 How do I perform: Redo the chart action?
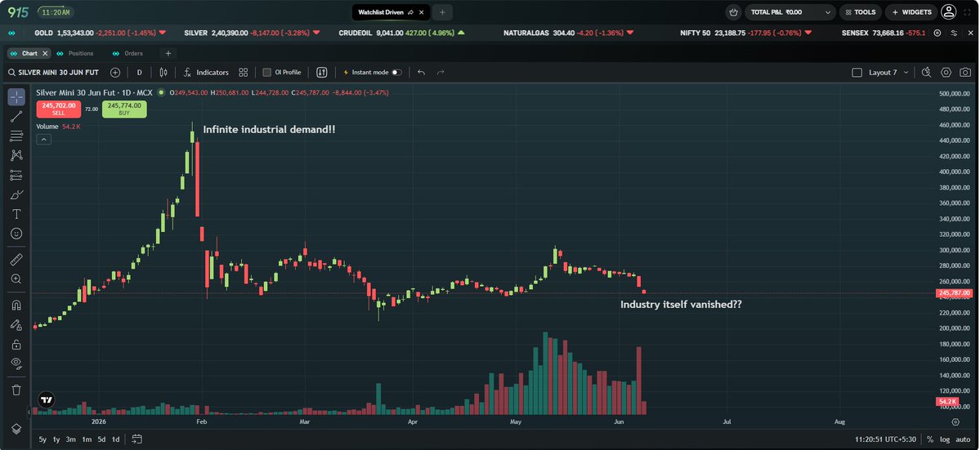point(441,73)
